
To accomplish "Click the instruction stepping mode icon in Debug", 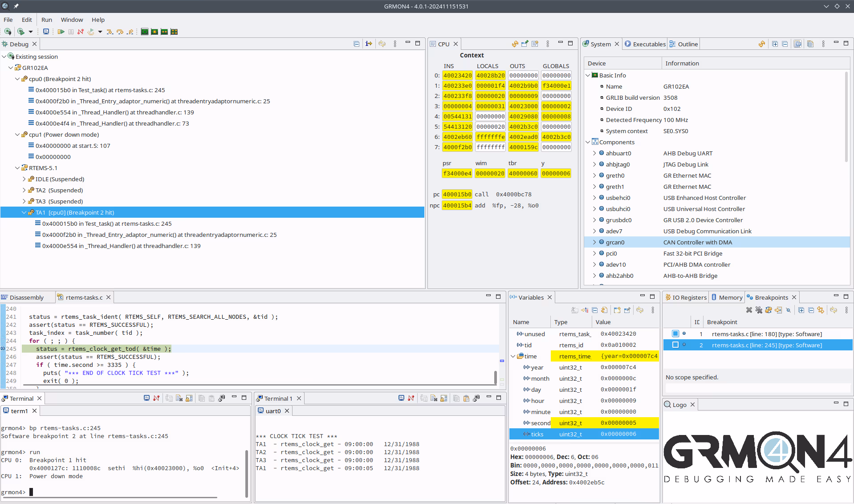I will pyautogui.click(x=369, y=44).
